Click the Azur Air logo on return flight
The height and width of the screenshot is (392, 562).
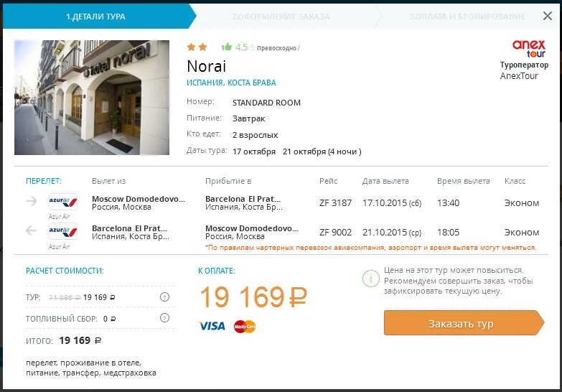62,231
